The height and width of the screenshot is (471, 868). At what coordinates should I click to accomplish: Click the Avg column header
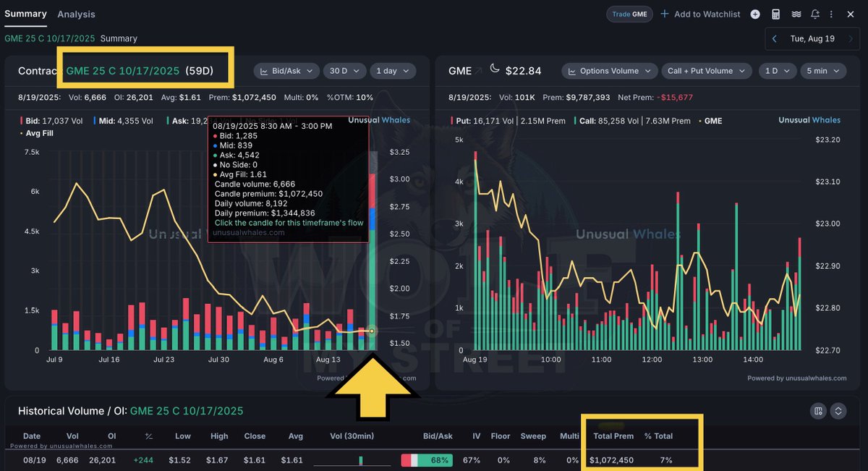tap(295, 436)
